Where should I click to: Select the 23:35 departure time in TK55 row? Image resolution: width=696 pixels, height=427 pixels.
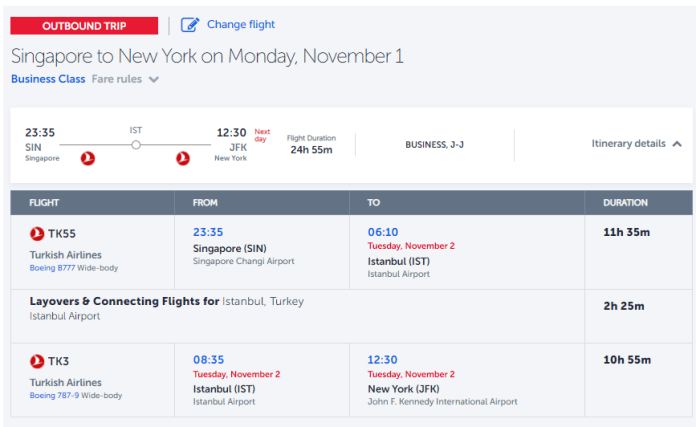click(x=208, y=232)
